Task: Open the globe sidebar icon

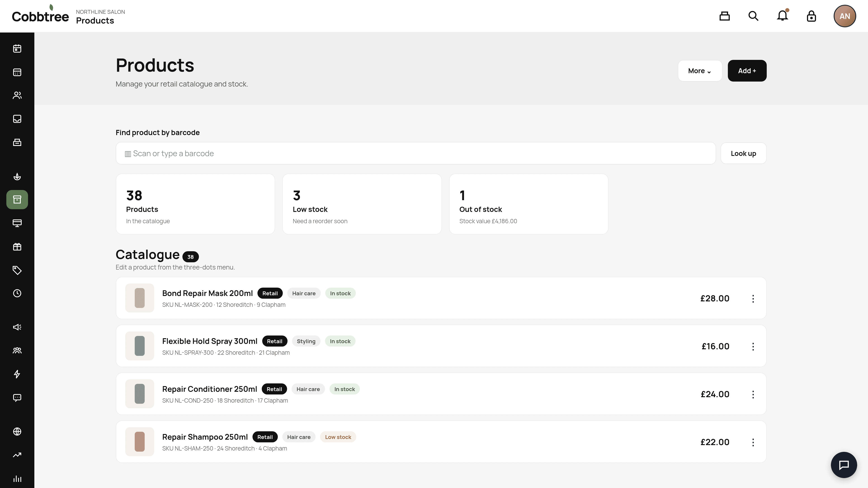Action: 17,432
